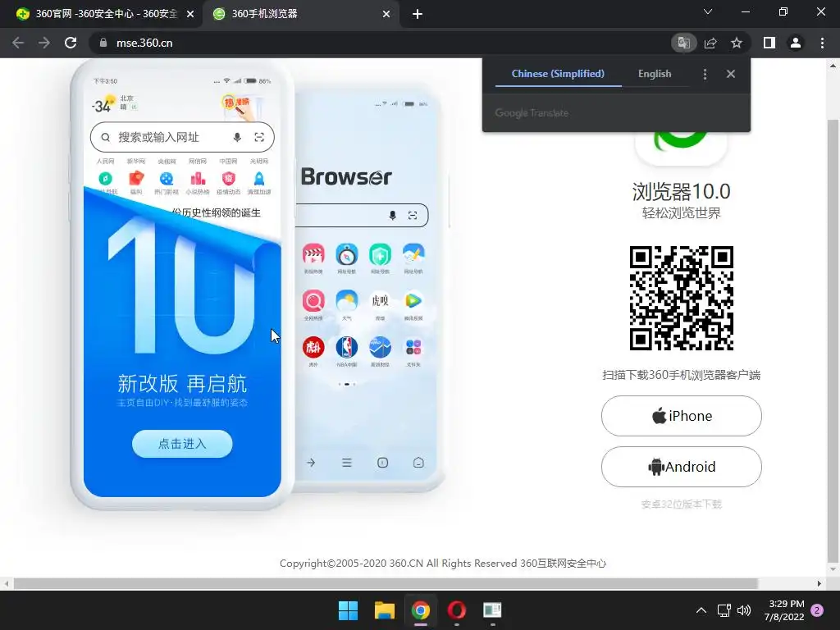
Task: Click the colorful play-triangle icon on second phone
Action: [413, 300]
